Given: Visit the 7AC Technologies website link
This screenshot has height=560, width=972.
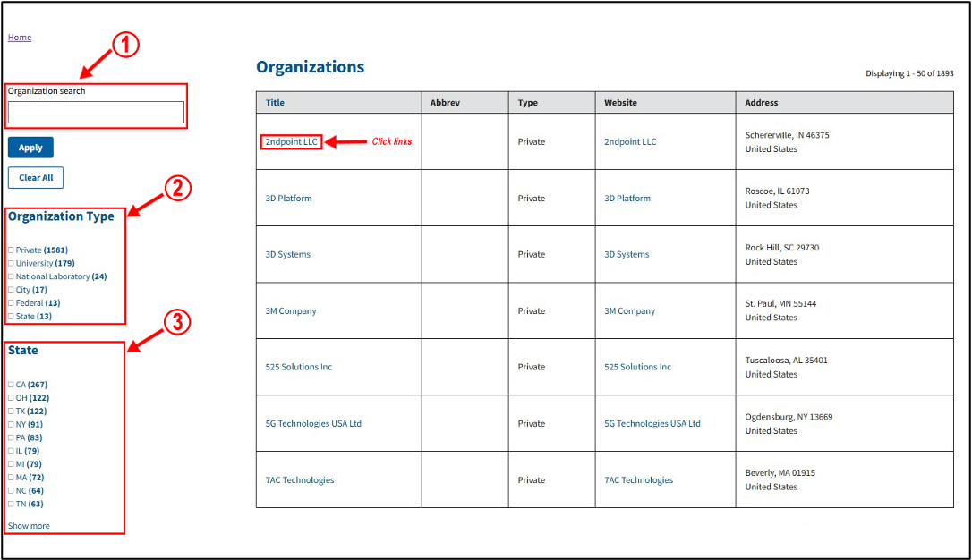Looking at the screenshot, I should [x=638, y=480].
